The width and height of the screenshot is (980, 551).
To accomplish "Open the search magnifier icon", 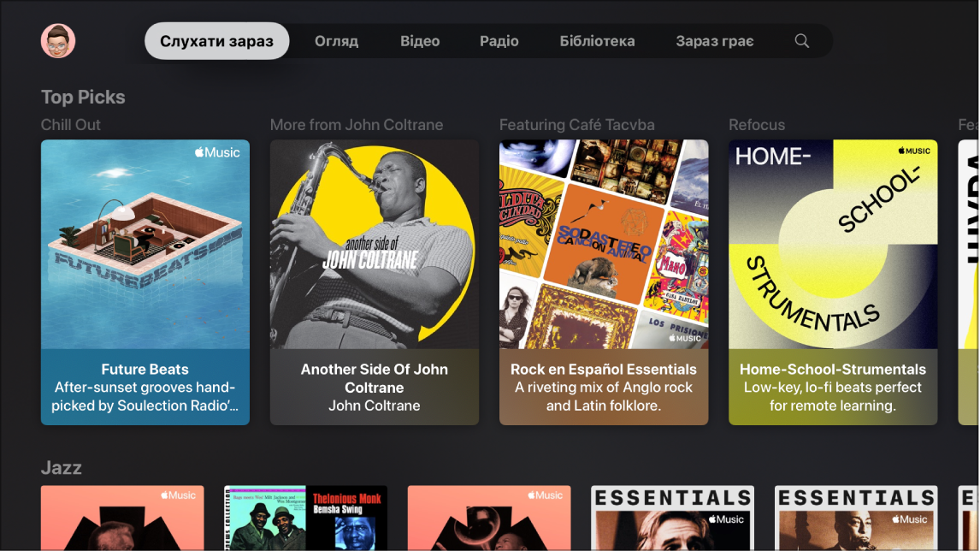I will [802, 41].
